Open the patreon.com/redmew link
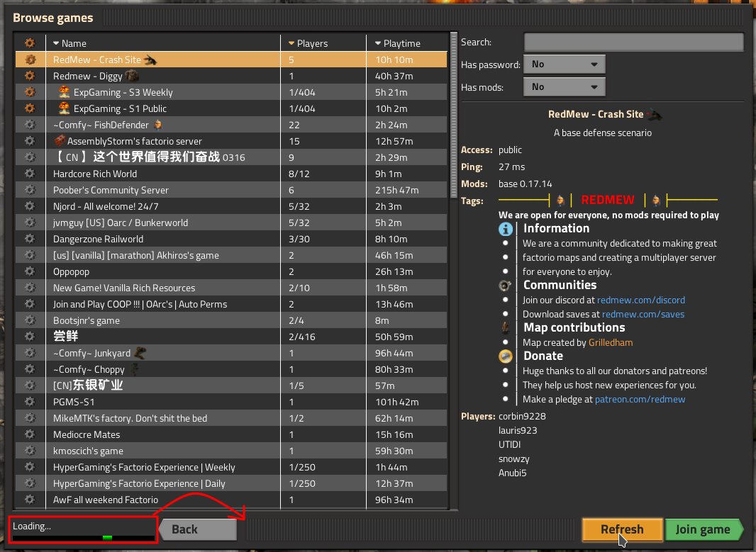Image resolution: width=756 pixels, height=552 pixels. (x=640, y=400)
